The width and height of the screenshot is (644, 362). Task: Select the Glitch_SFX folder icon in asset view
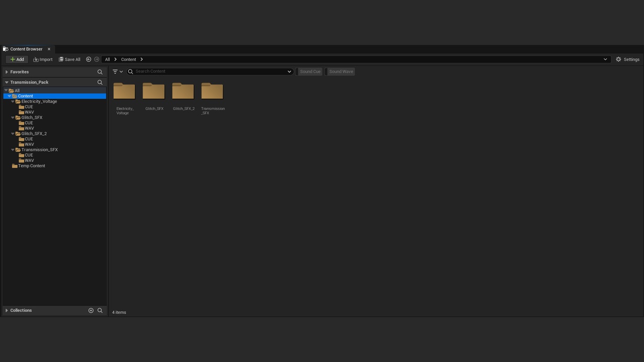click(x=153, y=91)
